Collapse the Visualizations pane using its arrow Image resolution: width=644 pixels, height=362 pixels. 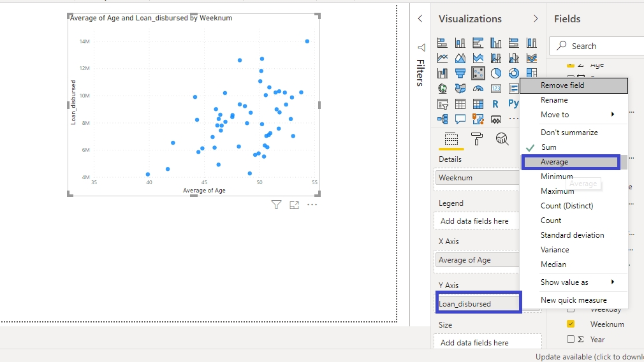click(x=536, y=19)
